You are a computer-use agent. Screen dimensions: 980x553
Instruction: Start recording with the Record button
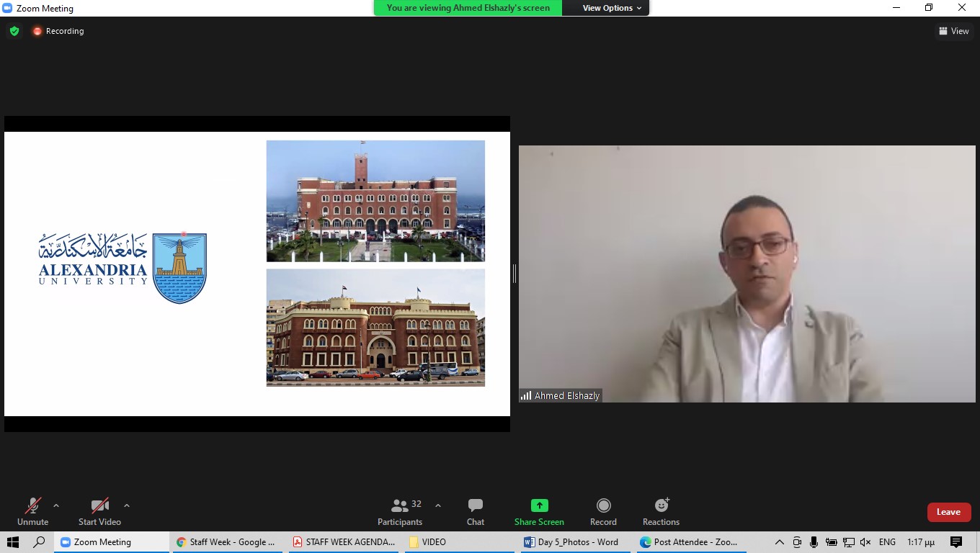(603, 512)
